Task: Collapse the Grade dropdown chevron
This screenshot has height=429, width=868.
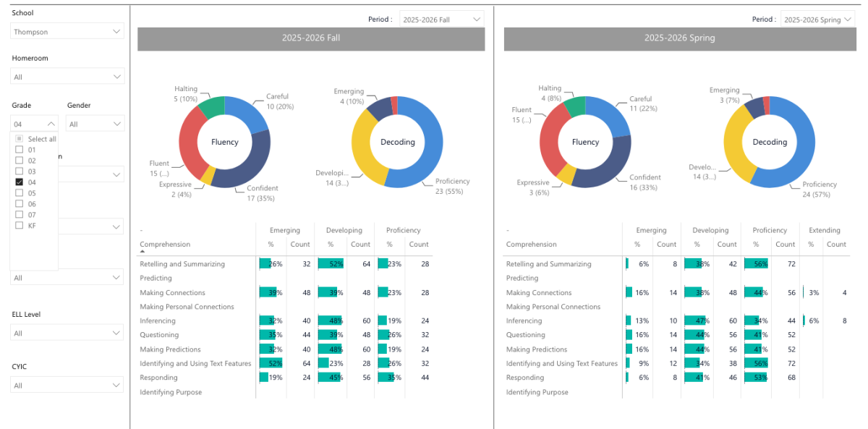Action: coord(51,124)
